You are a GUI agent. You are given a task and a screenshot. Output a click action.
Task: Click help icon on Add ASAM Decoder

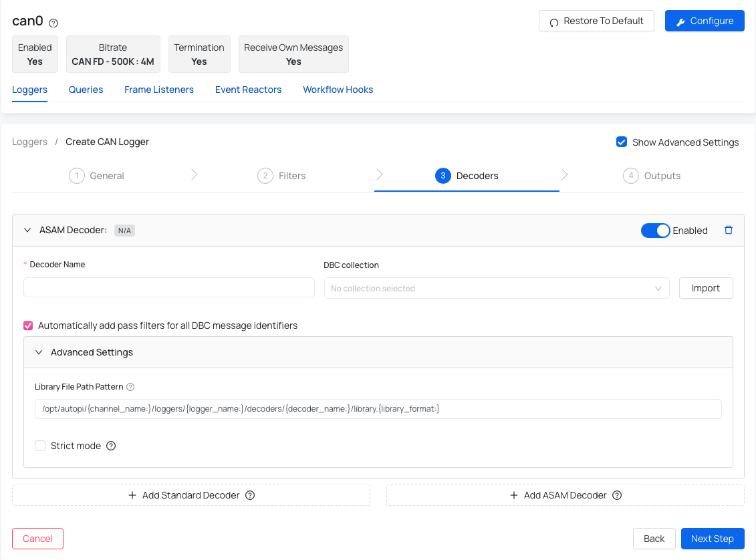point(617,495)
